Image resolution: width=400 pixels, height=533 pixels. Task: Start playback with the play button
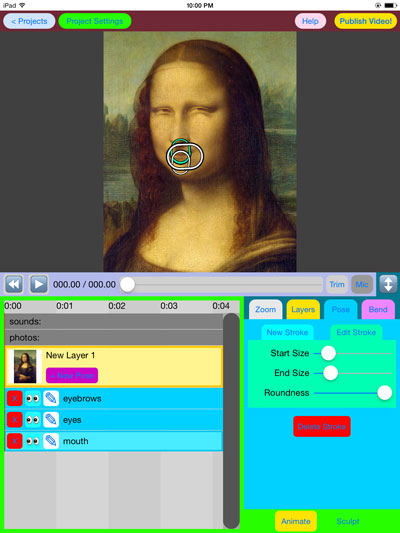click(x=38, y=284)
